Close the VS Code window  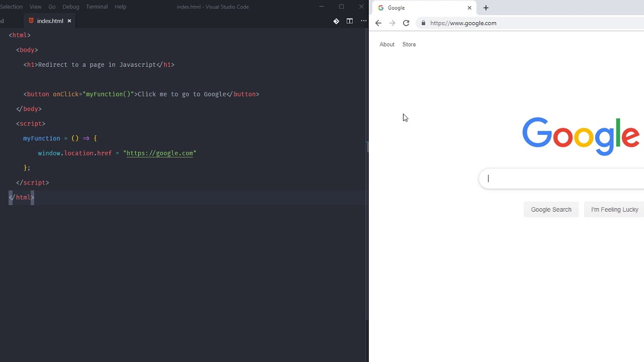[361, 7]
